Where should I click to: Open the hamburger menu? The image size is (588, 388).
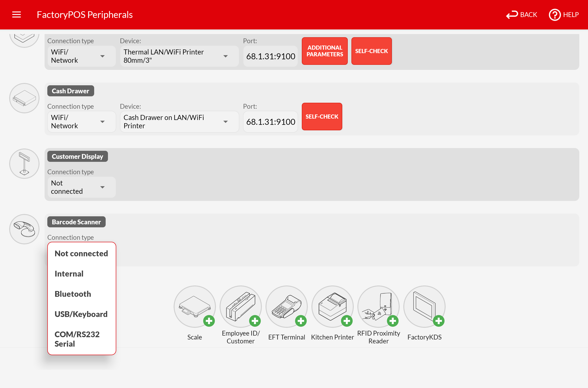click(16, 15)
